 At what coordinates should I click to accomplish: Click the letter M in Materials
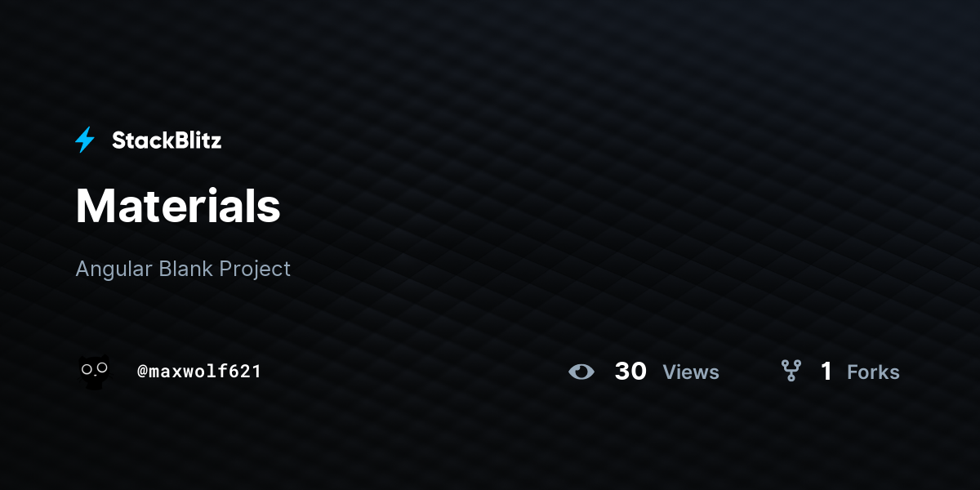pos(93,206)
